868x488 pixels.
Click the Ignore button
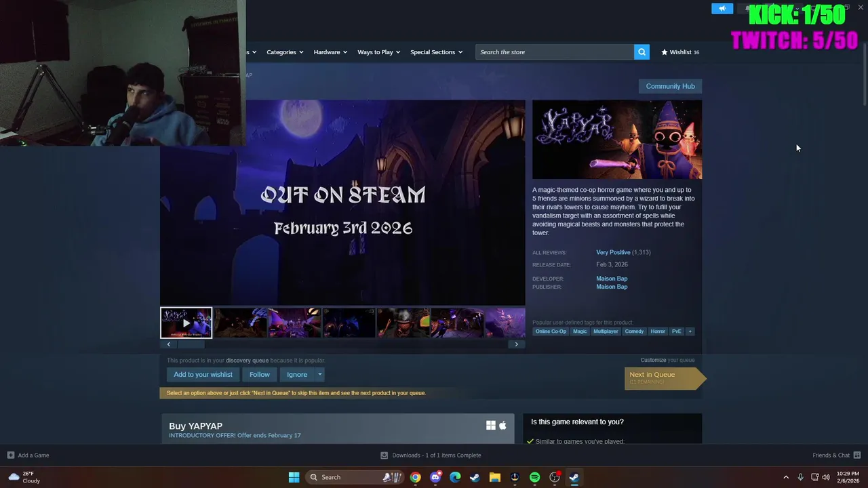point(297,374)
